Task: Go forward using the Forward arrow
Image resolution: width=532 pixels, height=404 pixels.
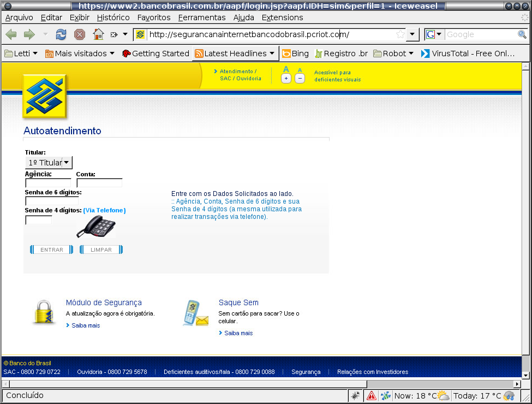Action: click(29, 34)
